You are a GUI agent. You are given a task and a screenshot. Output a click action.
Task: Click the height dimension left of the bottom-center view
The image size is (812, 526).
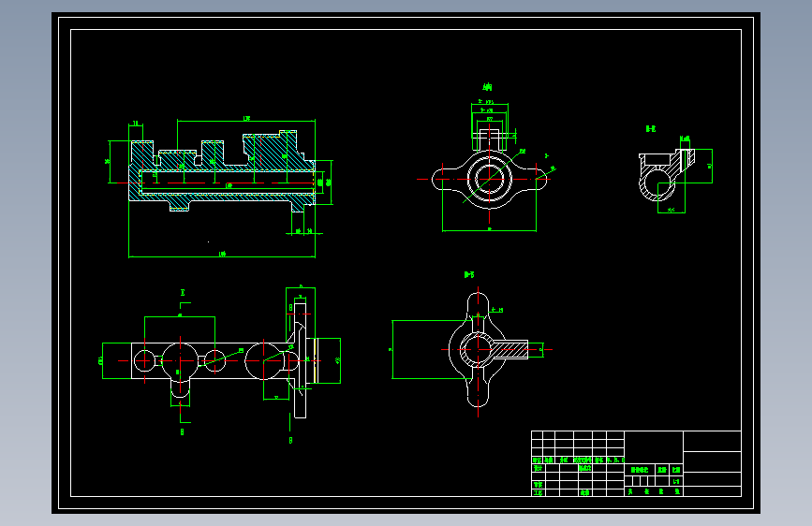[x=391, y=349]
